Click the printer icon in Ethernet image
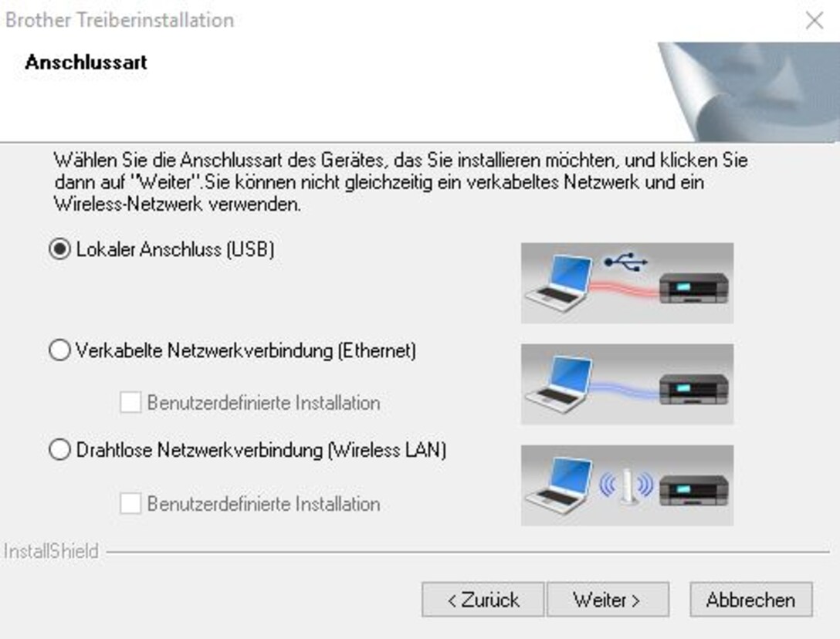840x639 pixels. pyautogui.click(x=694, y=390)
